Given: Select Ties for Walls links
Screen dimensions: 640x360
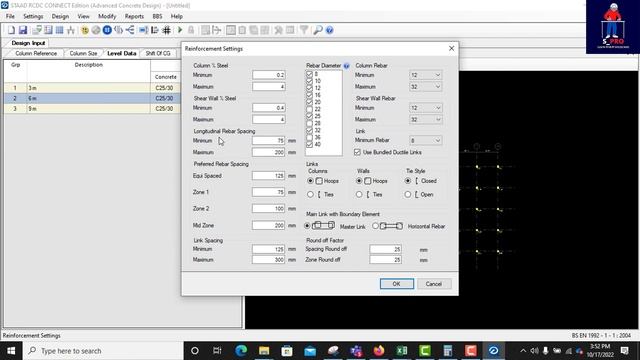Looking at the screenshot, I should click(359, 195).
